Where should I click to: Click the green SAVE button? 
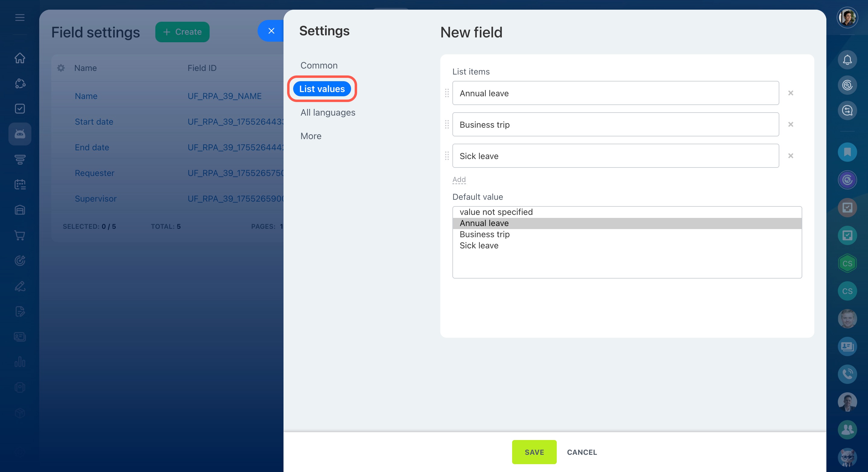[534, 452]
